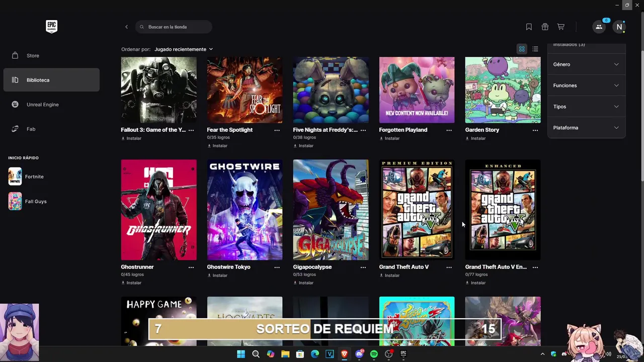Open the gift redemption icon
Screen dimensions: 644x362
545,27
